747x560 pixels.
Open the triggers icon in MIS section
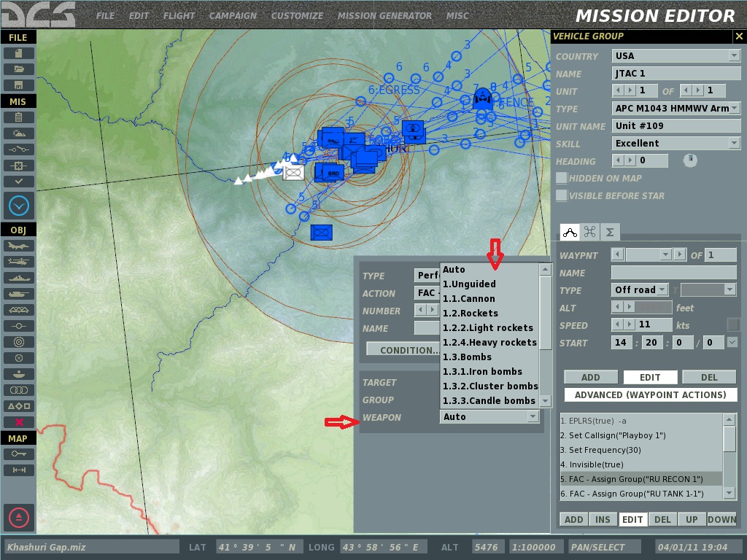[x=18, y=149]
